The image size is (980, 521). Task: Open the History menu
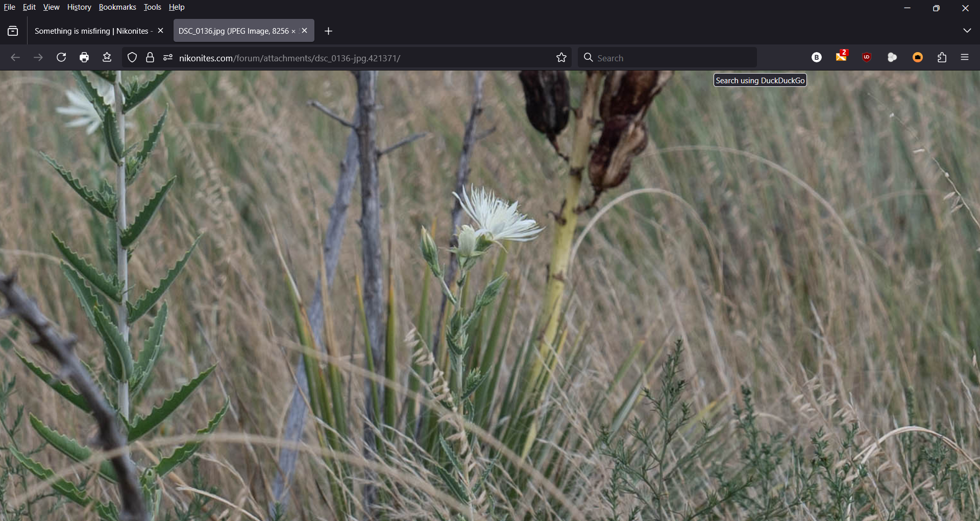tap(79, 7)
